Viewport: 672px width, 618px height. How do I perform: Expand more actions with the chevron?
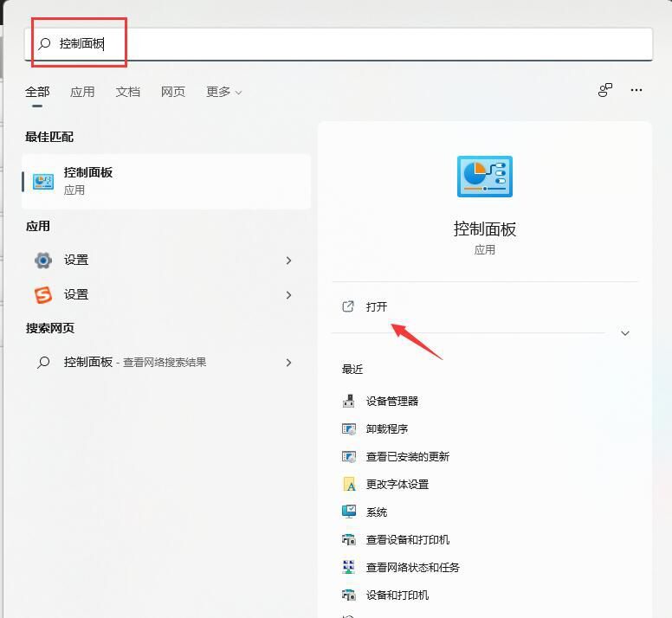tap(625, 333)
